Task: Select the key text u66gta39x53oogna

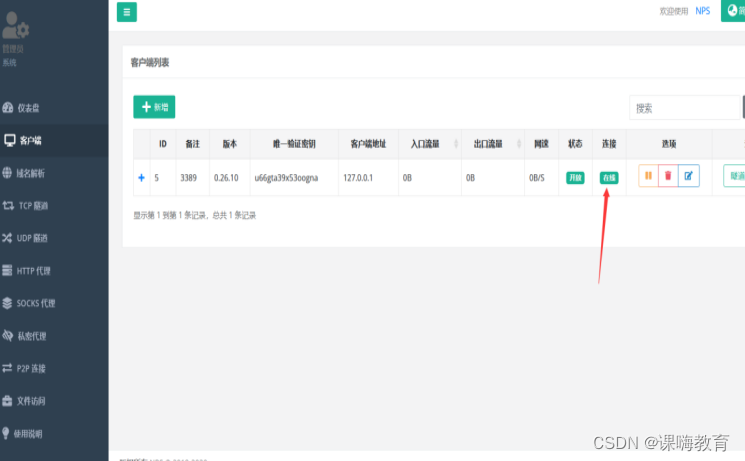Action: click(x=287, y=178)
